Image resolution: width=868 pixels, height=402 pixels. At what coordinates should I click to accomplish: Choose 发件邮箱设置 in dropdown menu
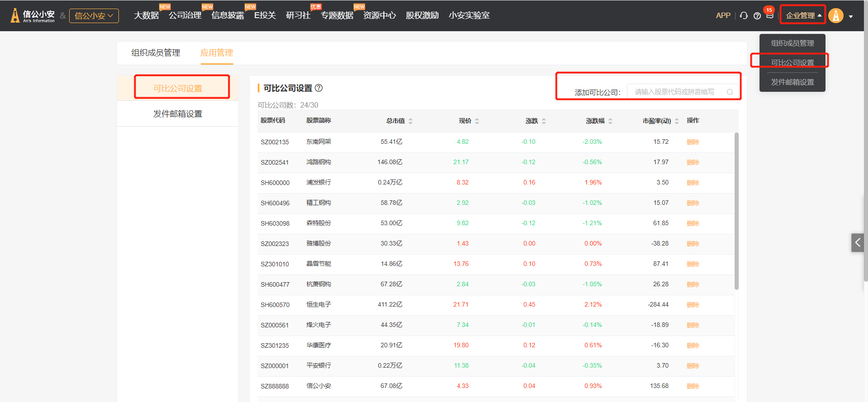[x=792, y=82]
